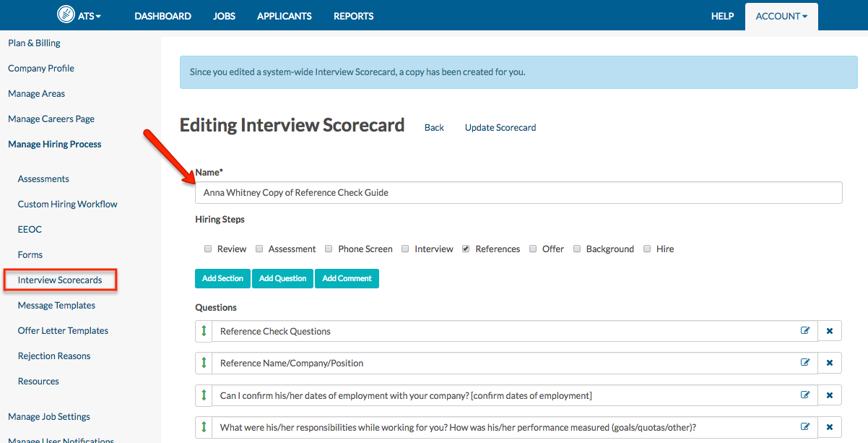The height and width of the screenshot is (443, 868).
Task: Open the REPORTS section
Action: (353, 15)
